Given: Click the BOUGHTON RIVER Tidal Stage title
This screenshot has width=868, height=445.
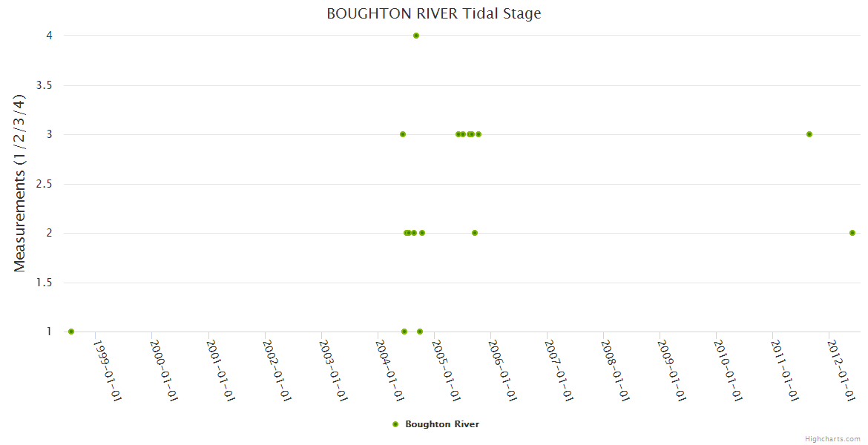Looking at the screenshot, I should 434,13.
